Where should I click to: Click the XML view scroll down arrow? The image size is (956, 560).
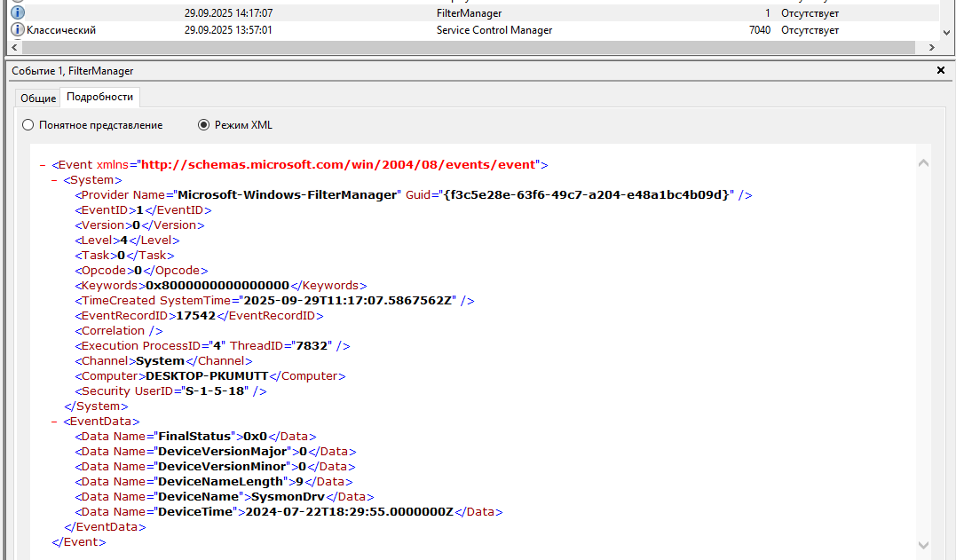pyautogui.click(x=923, y=544)
